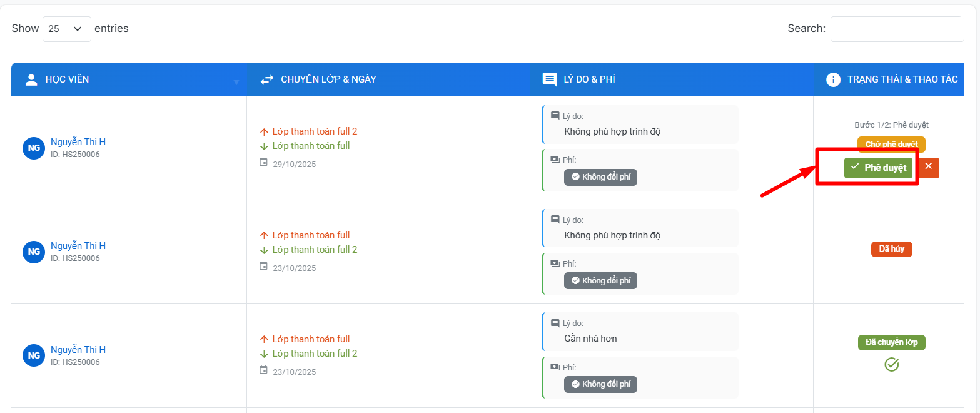Click the CHUYỂN LỚP & NGÀY column header

point(328,79)
